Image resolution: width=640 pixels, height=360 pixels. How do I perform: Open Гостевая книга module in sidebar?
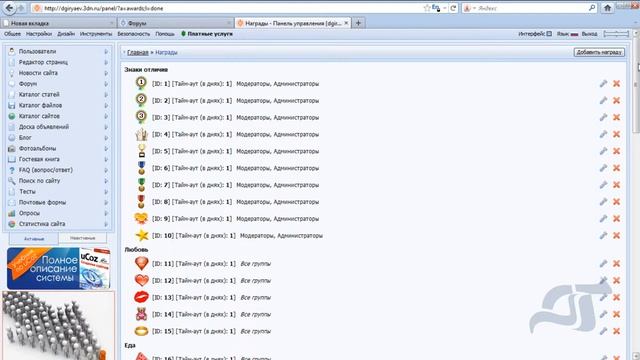39,159
